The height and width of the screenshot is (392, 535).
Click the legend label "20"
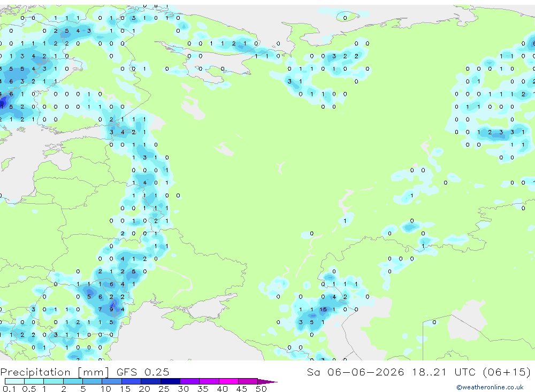144,389
